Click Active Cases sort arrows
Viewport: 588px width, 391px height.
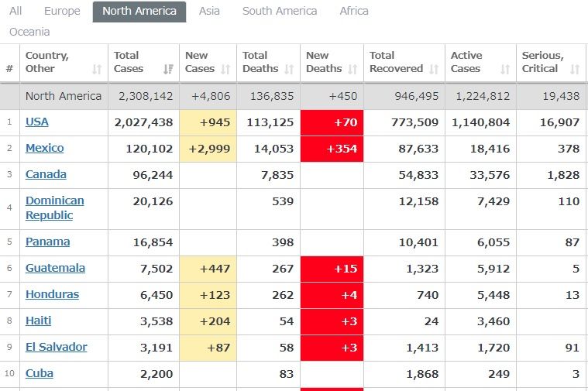pos(505,69)
